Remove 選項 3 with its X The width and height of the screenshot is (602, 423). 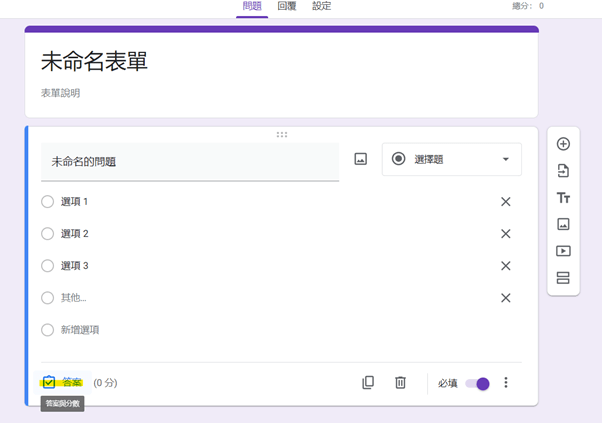point(506,266)
